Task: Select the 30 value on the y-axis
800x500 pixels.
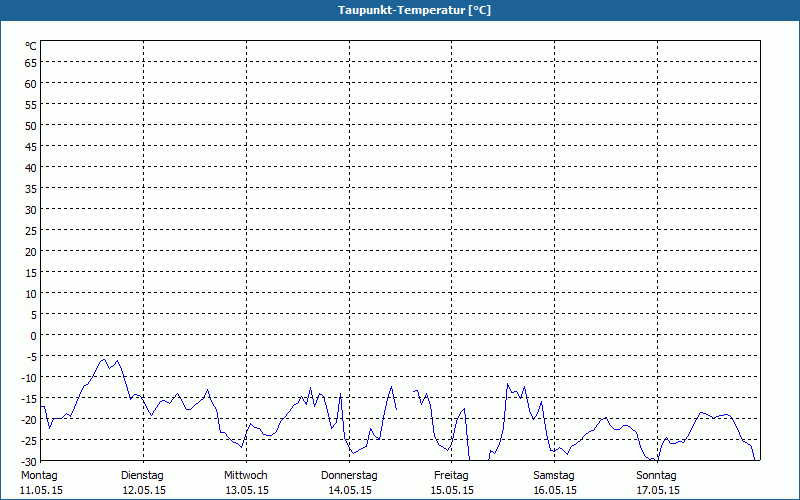Action: click(31, 210)
